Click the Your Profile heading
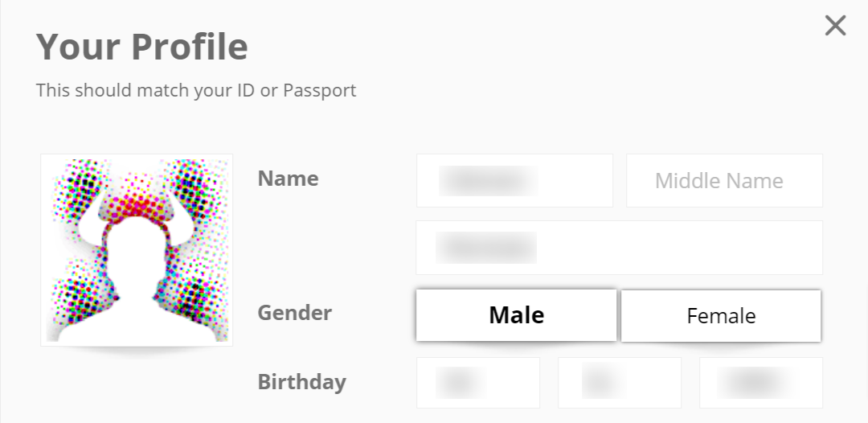The width and height of the screenshot is (868, 423). 142,47
